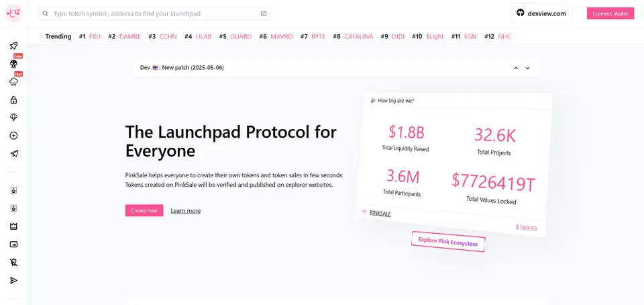Screen dimensions: 644x305
Task: Click the crossed-out rocket icon in sidebar
Action: click(13, 262)
